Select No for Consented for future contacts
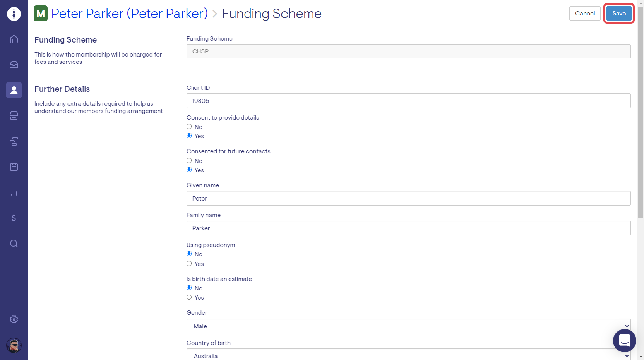Viewport: 644px width, 360px height. 189,161
